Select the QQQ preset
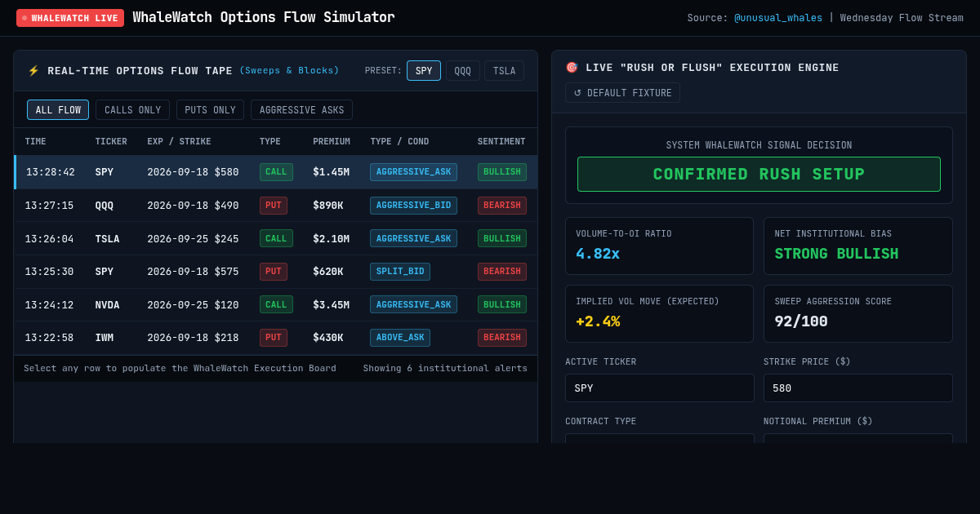The height and width of the screenshot is (514, 980). click(463, 71)
